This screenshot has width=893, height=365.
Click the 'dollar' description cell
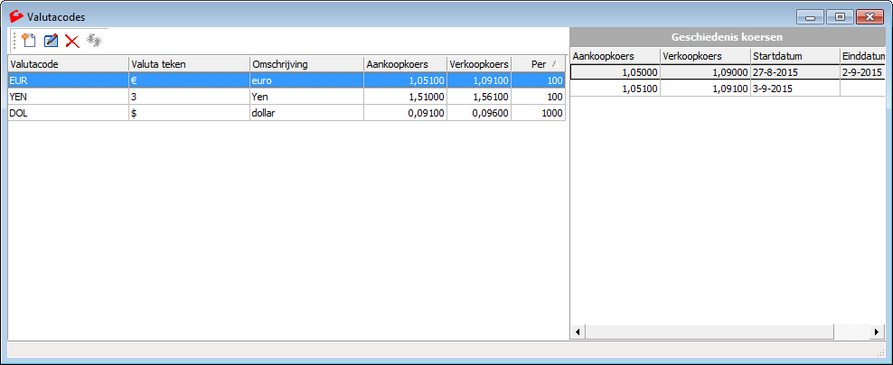[x=306, y=113]
